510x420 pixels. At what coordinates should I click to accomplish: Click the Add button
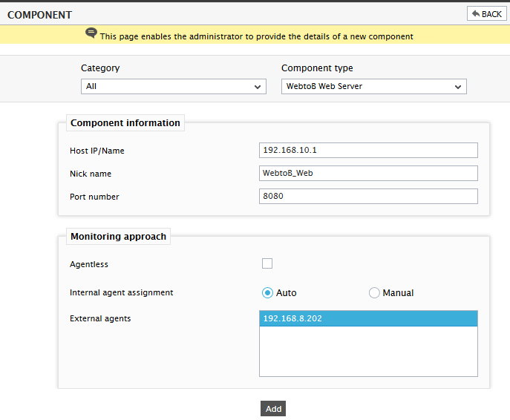[273, 409]
